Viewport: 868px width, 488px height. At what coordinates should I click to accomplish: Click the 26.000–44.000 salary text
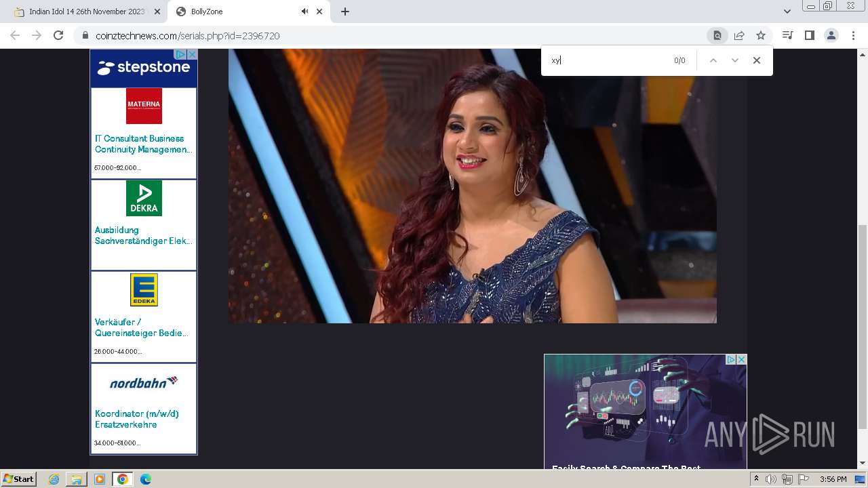(x=118, y=351)
